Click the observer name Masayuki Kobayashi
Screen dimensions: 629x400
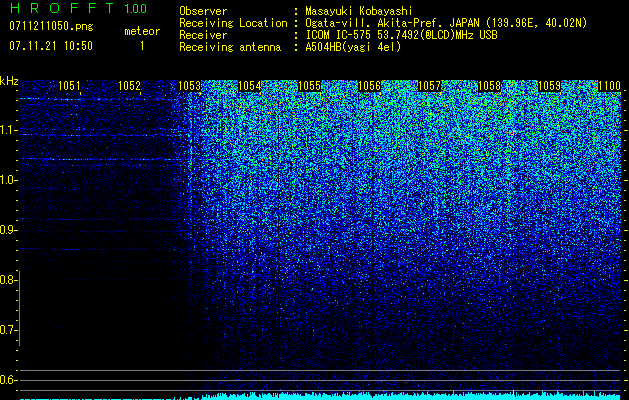pyautogui.click(x=359, y=11)
